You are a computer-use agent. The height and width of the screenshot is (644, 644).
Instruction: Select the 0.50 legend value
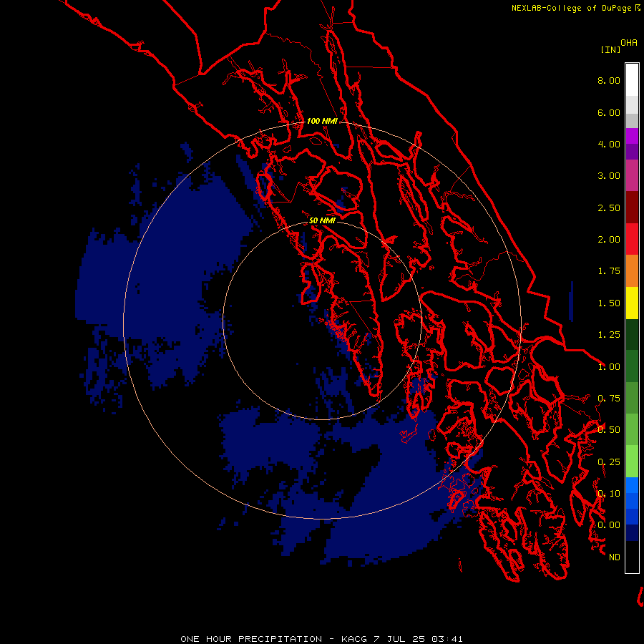tap(609, 430)
